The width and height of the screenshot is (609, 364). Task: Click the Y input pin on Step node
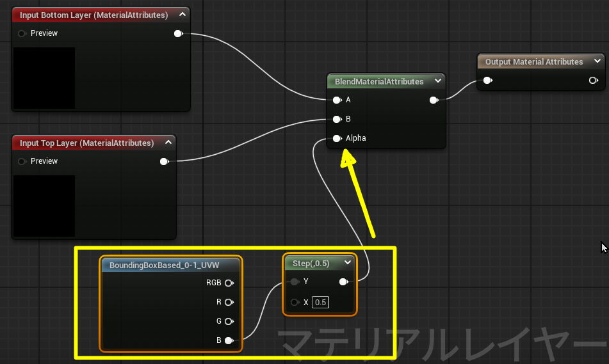(x=295, y=281)
